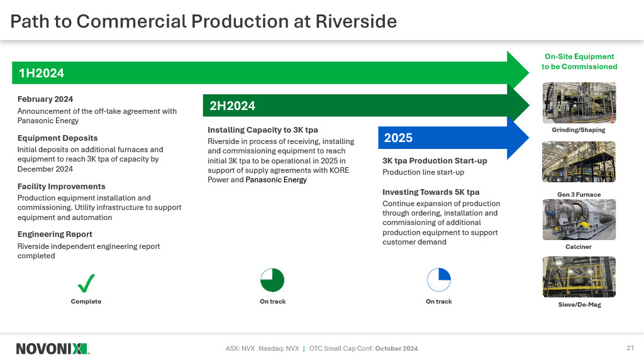Select the Calciner equipment photo
Image resolution: width=644 pixels, height=362 pixels.
(x=579, y=219)
